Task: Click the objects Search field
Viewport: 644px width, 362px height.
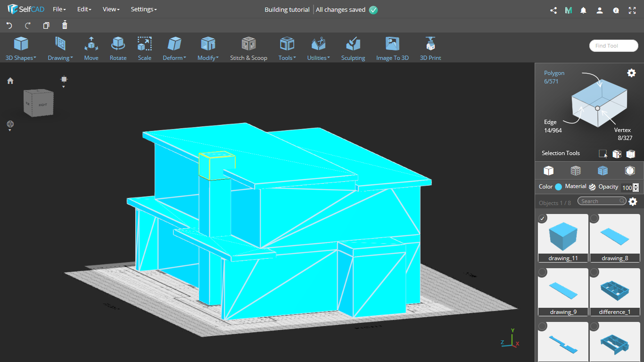Action: pos(602,201)
